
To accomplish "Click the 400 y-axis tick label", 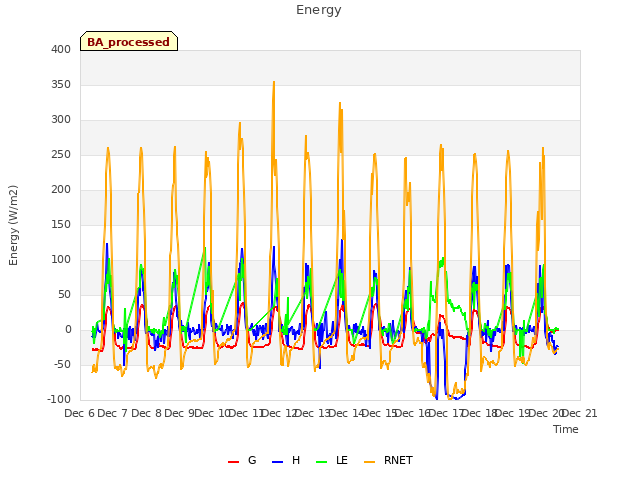I will (x=61, y=49).
